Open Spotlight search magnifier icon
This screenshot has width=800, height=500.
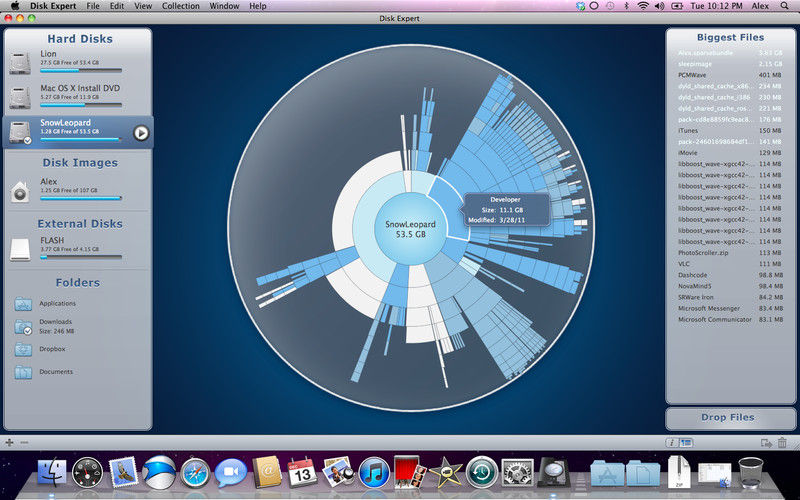785,6
